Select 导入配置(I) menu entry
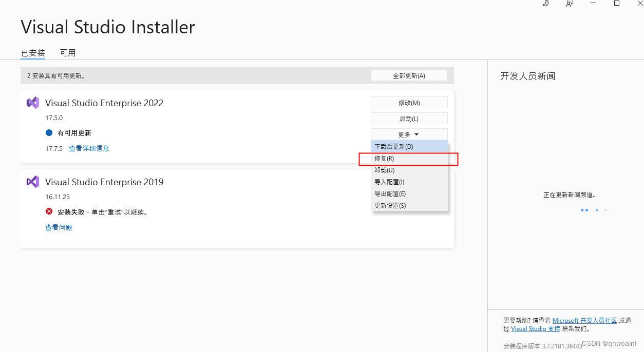This screenshot has height=352, width=644. [x=409, y=182]
